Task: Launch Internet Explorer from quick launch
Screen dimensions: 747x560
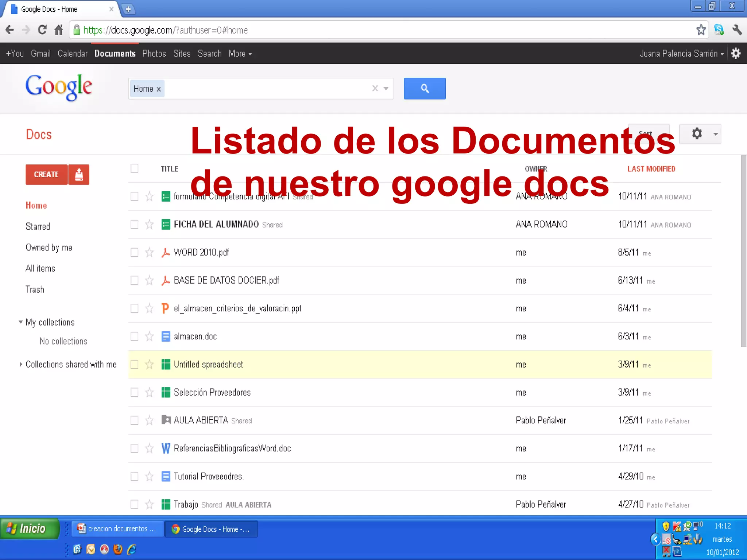Action: 132,549
